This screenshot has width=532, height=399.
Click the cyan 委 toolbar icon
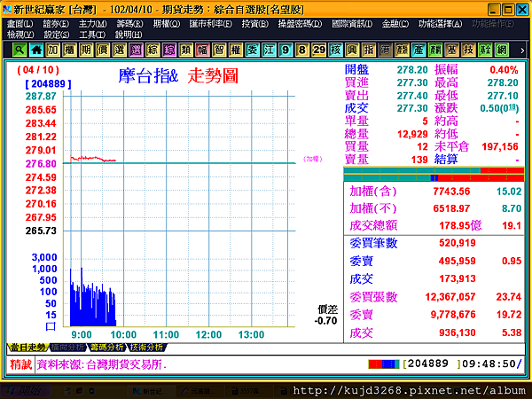253,51
